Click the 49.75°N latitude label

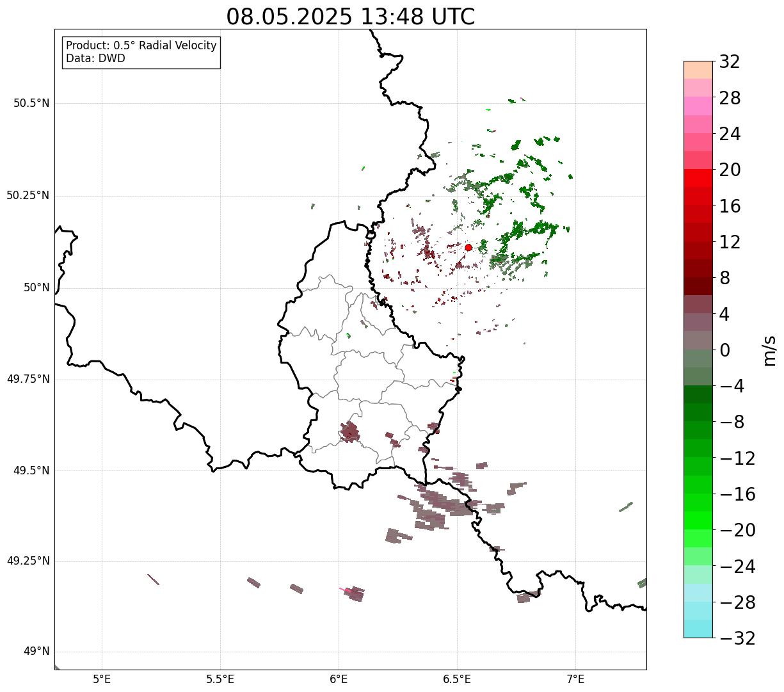pos(28,379)
